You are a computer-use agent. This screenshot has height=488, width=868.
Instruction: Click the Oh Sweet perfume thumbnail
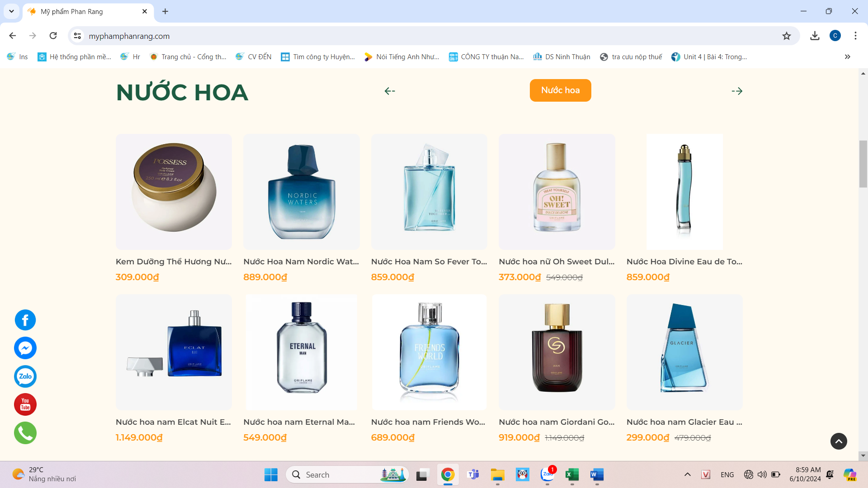point(557,192)
